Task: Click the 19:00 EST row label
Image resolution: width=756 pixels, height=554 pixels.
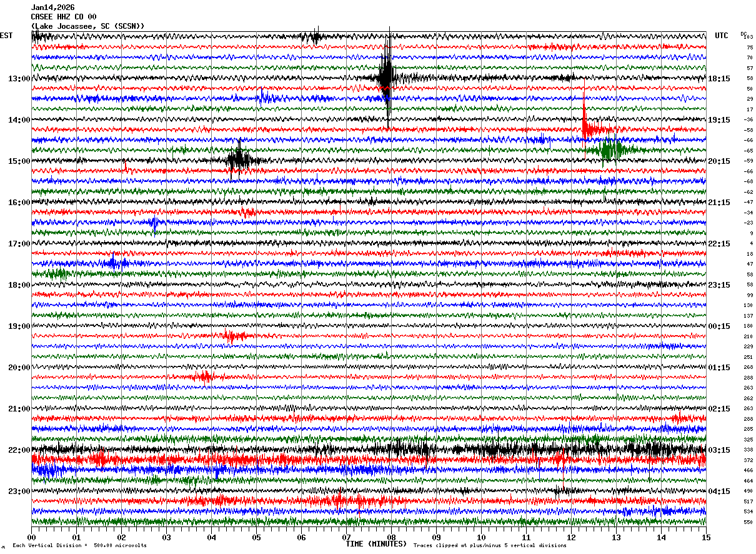Action: 19,326
